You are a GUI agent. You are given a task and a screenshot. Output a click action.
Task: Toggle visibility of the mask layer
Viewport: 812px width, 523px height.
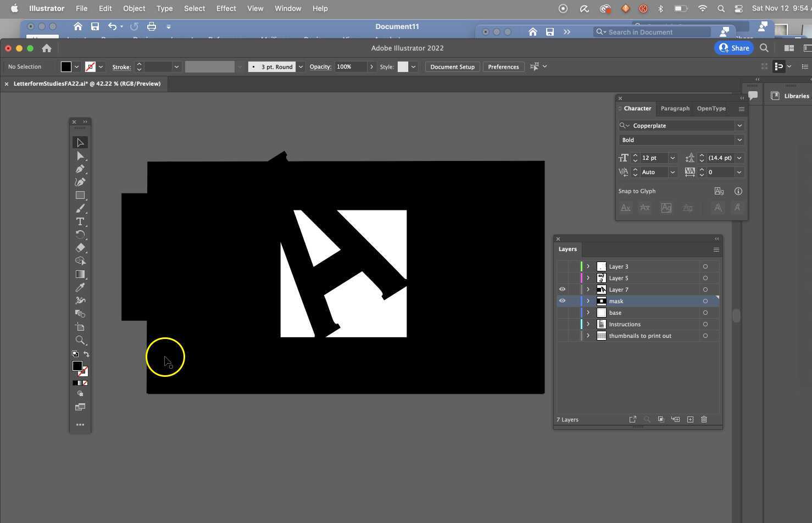point(562,301)
